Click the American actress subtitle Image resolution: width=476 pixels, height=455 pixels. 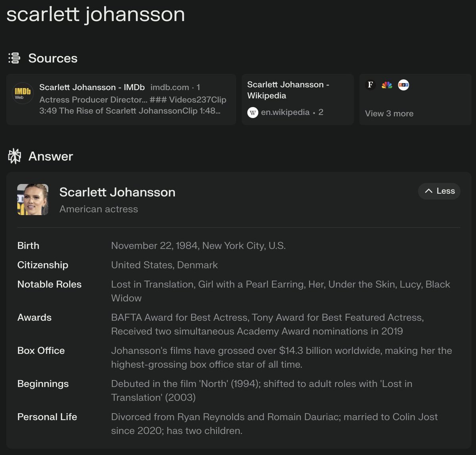(99, 209)
